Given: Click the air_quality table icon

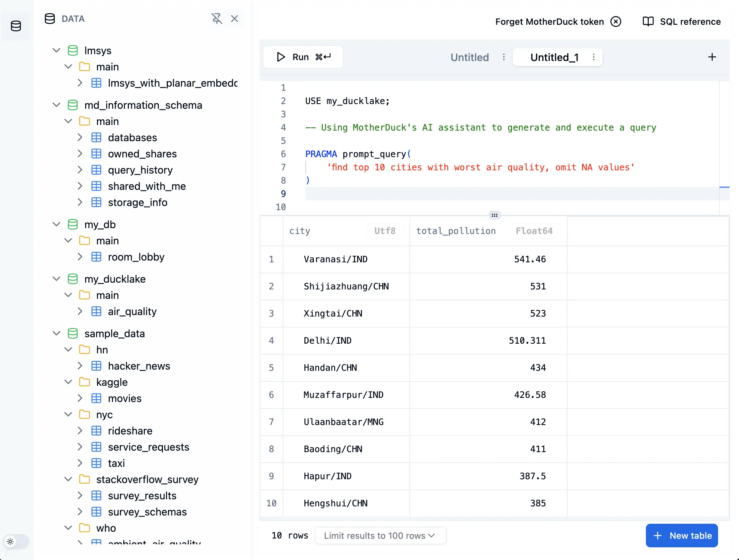Looking at the screenshot, I should tap(97, 311).
